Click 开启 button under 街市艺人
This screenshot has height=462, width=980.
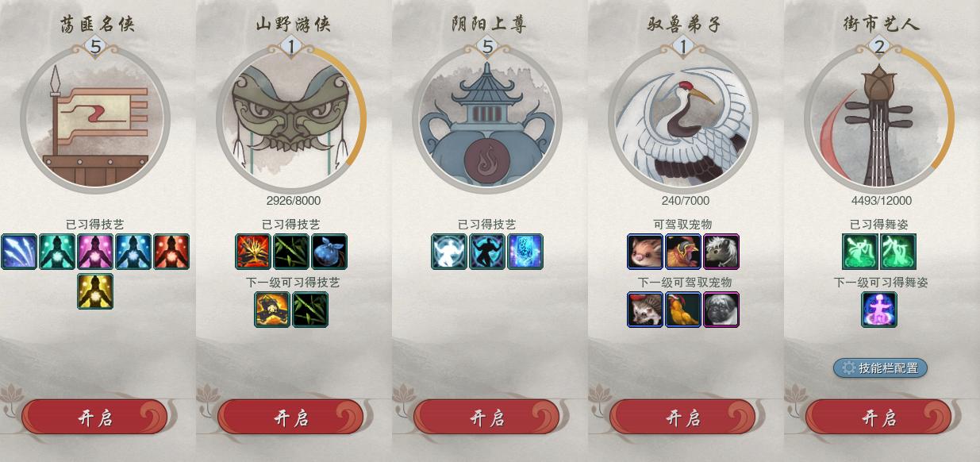[878, 418]
